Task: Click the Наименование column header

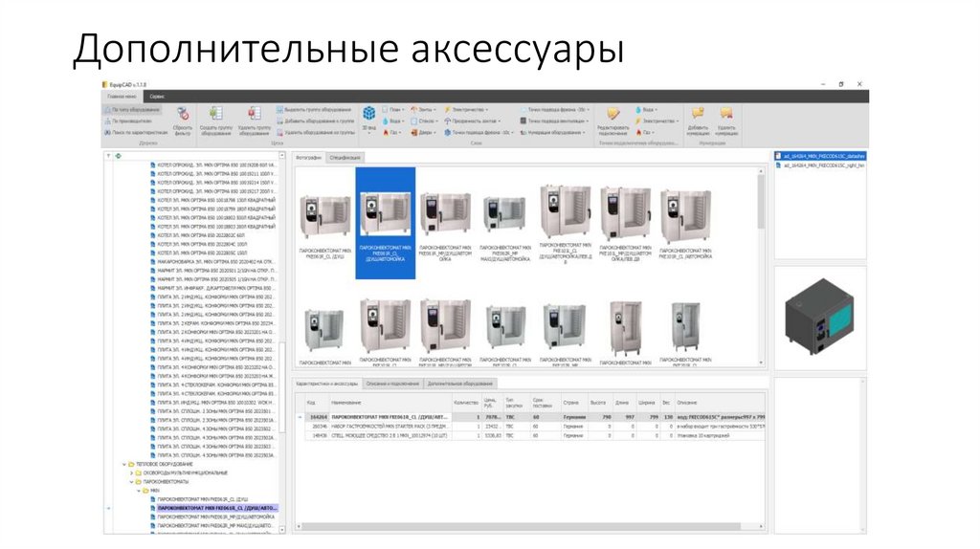Action: tap(390, 403)
